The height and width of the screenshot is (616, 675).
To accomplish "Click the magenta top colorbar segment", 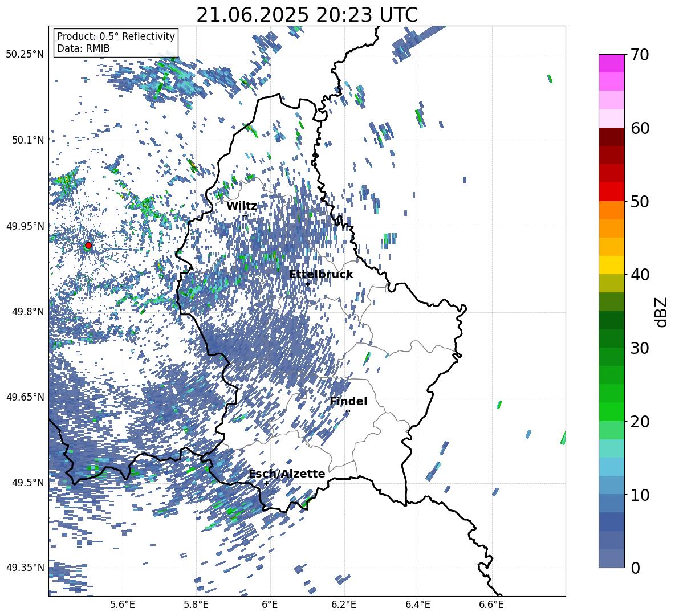I will (x=611, y=63).
